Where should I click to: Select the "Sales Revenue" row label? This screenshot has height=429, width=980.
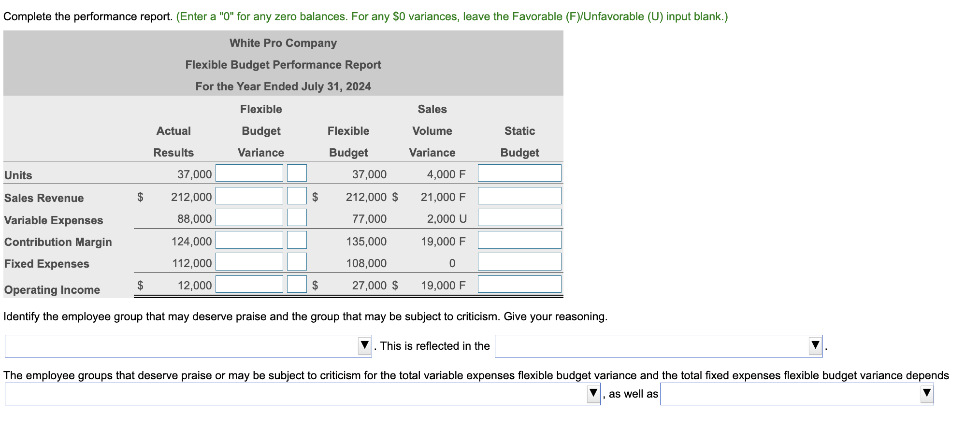point(44,198)
